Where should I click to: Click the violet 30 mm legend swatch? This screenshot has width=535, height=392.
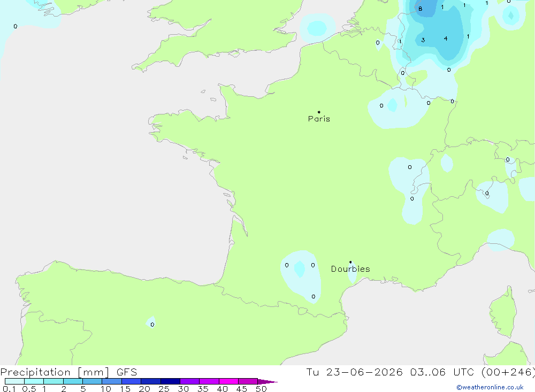(190, 381)
